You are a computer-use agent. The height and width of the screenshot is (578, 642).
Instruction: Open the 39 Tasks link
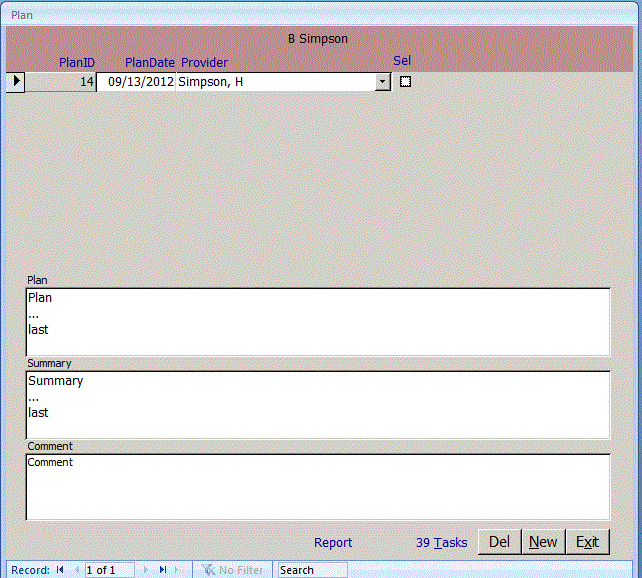(441, 542)
